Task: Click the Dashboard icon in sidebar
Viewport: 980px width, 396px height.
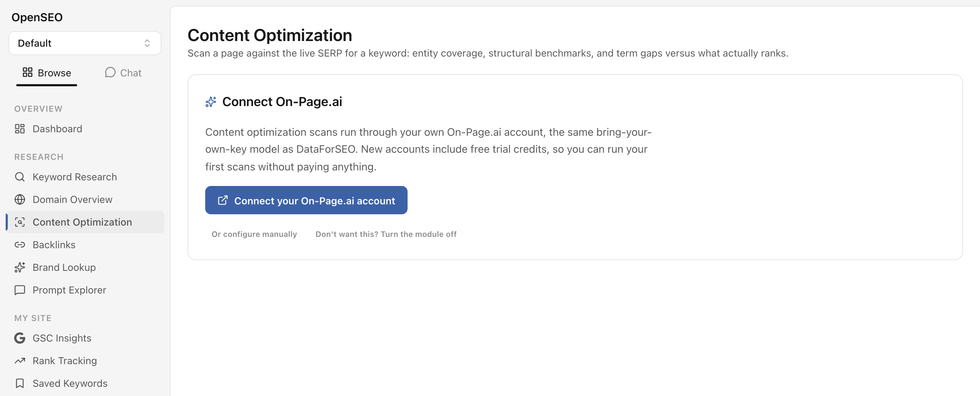Action: point(20,129)
